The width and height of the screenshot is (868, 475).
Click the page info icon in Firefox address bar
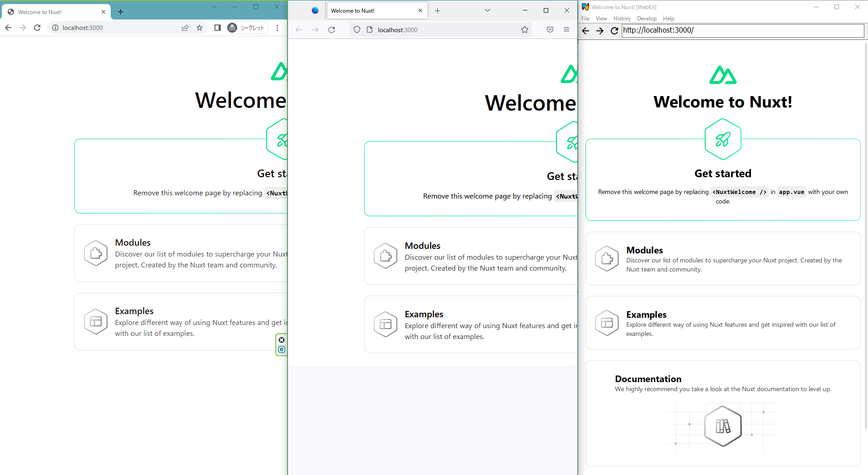coord(370,30)
